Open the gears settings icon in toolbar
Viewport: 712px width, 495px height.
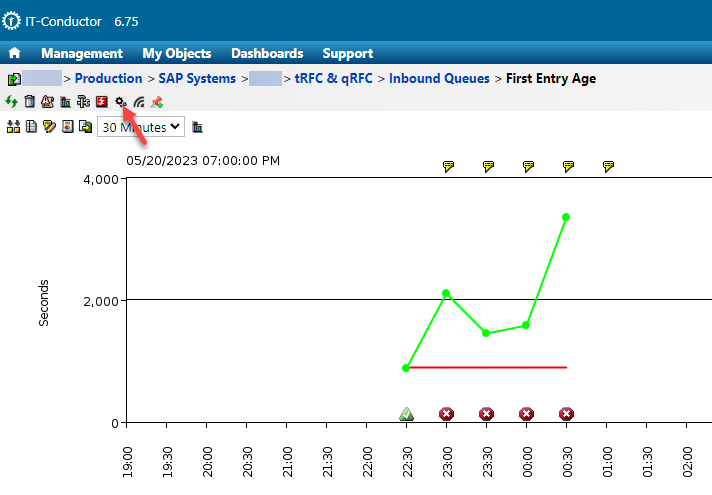point(120,101)
